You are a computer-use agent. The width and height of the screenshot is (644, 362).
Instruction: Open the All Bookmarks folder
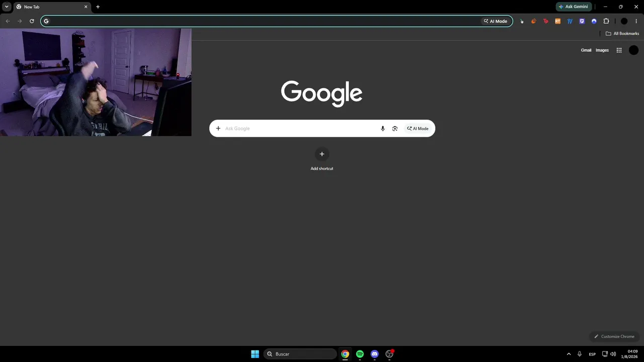[622, 34]
